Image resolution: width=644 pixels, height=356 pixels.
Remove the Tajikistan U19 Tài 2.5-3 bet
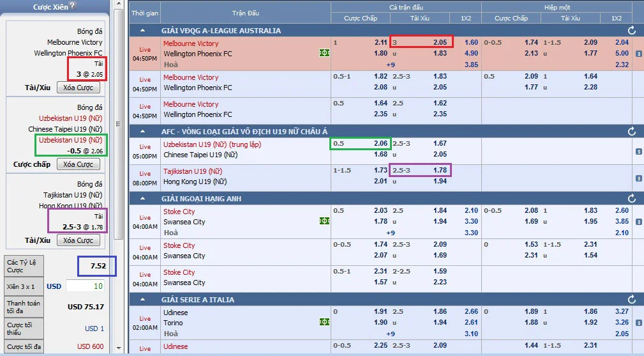click(x=78, y=240)
